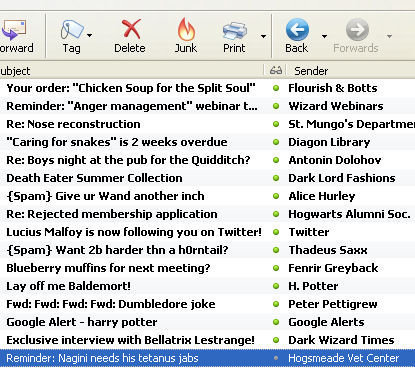Click sender name Dark Wizard Times
This screenshot has height=369, width=415.
pyautogui.click(x=341, y=340)
